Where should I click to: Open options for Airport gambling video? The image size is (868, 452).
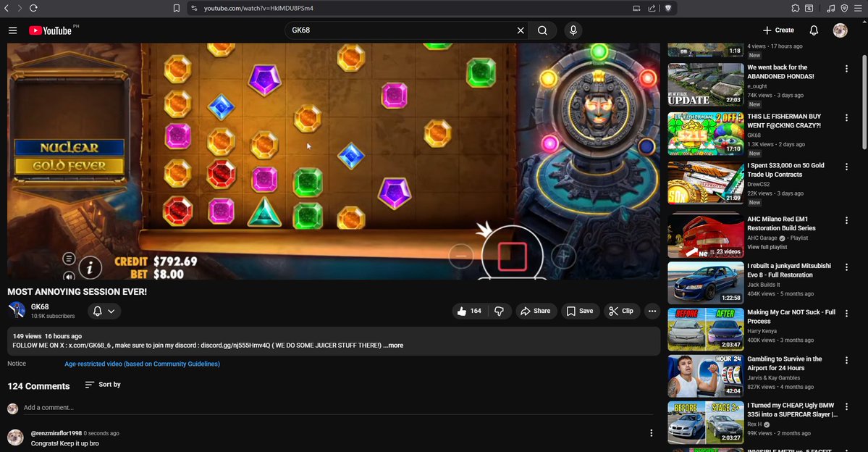[846, 360]
